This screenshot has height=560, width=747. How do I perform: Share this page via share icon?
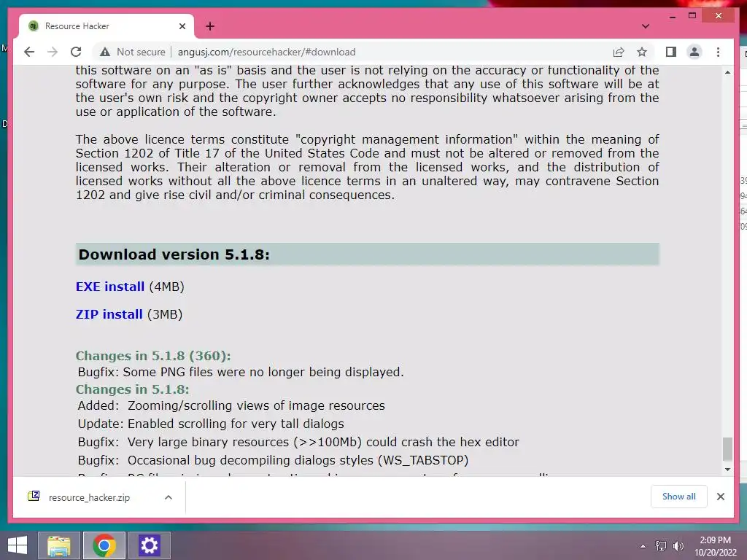click(x=619, y=52)
